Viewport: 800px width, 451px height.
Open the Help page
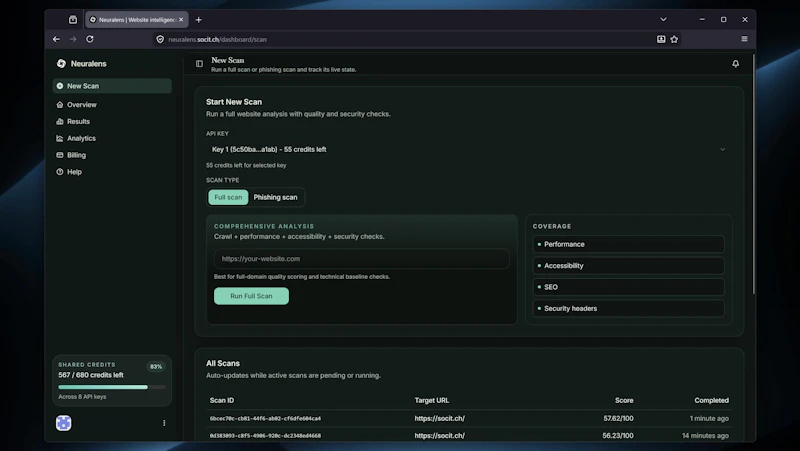pyautogui.click(x=74, y=172)
